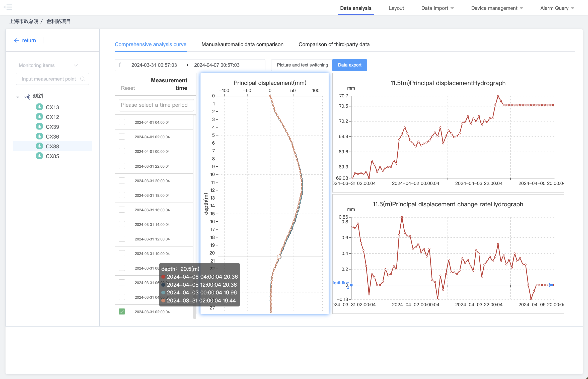The width and height of the screenshot is (588, 379).
Task: Click the calendar icon in date range
Action: (122, 65)
